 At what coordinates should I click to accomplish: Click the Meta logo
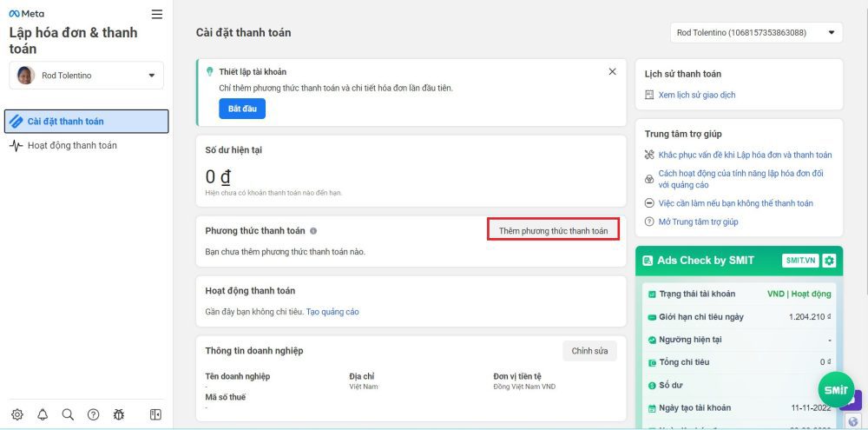coord(27,14)
